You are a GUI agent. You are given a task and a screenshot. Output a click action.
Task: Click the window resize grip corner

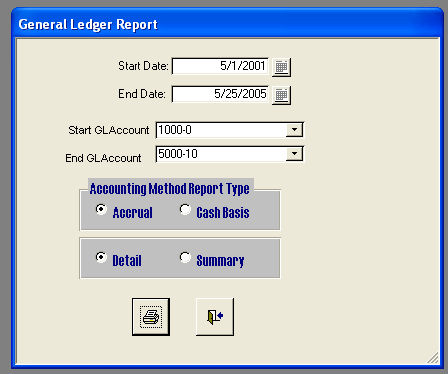433,358
